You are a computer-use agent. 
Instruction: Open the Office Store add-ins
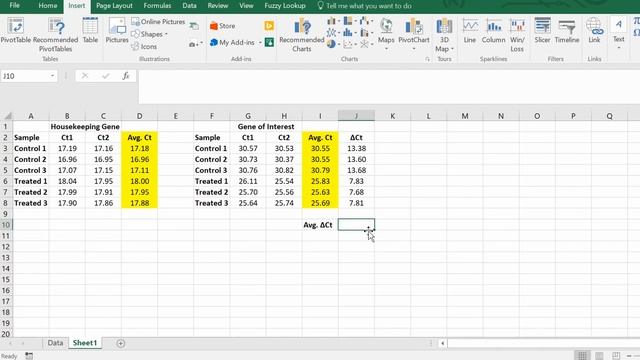[x=222, y=26]
